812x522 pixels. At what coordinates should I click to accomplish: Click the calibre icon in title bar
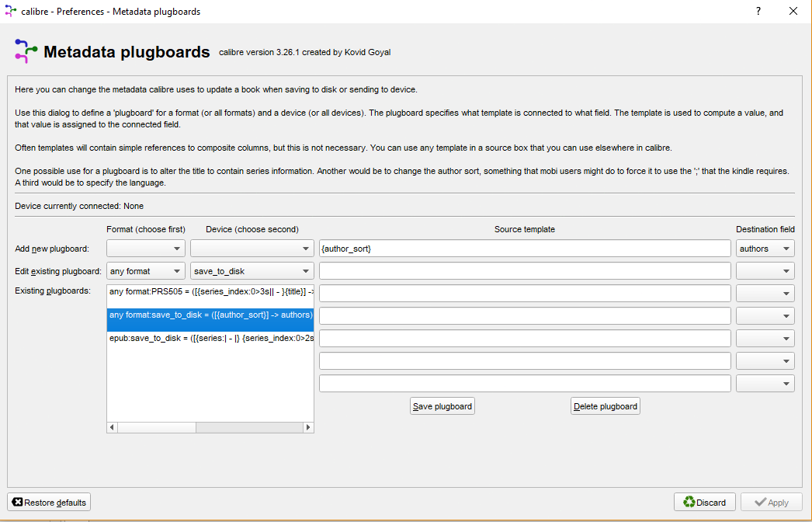pyautogui.click(x=10, y=11)
